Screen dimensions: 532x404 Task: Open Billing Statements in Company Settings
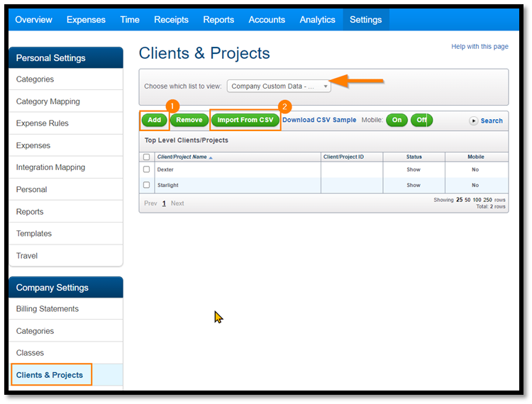(x=66, y=309)
